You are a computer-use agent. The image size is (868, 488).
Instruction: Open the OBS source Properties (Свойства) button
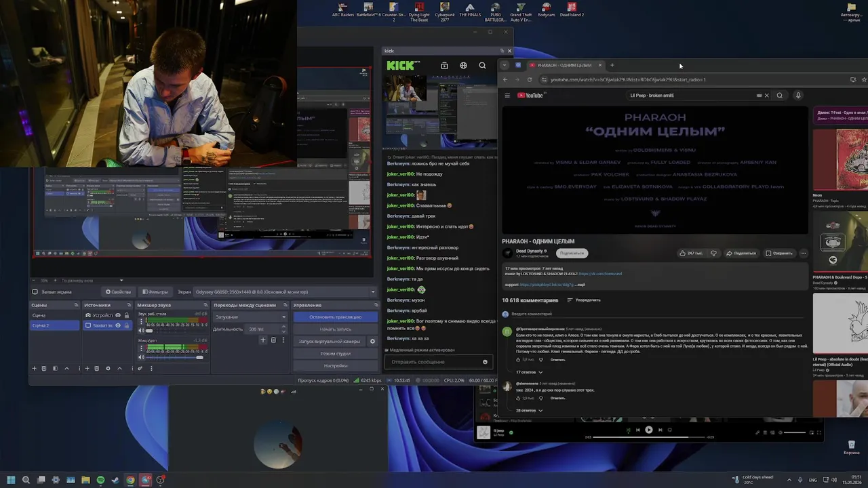[118, 291]
